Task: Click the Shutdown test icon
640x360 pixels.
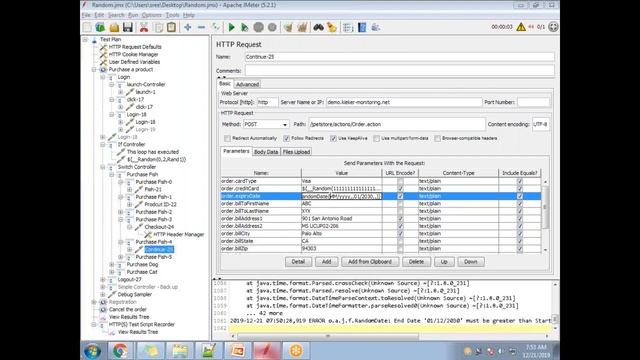Action: point(272,27)
